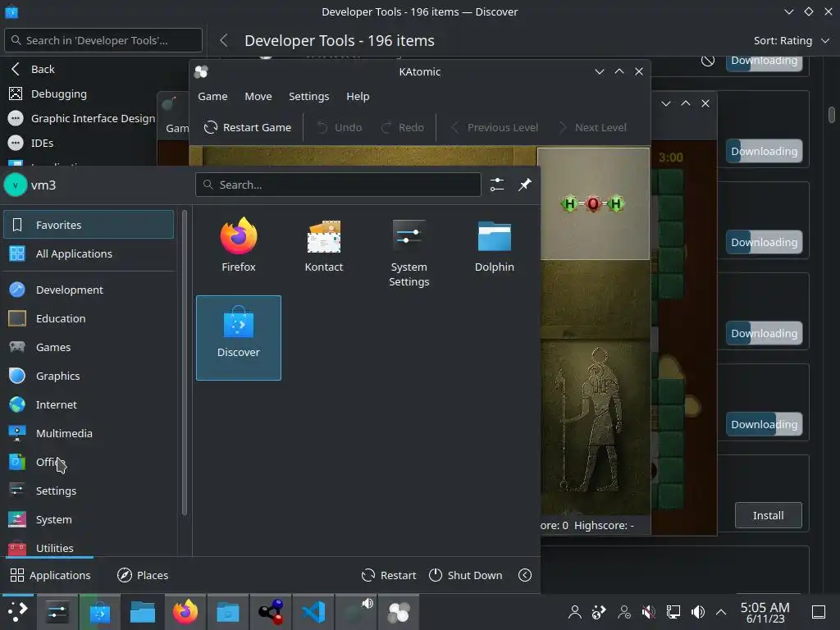Expand hidden system tray icons arrow

(721, 612)
